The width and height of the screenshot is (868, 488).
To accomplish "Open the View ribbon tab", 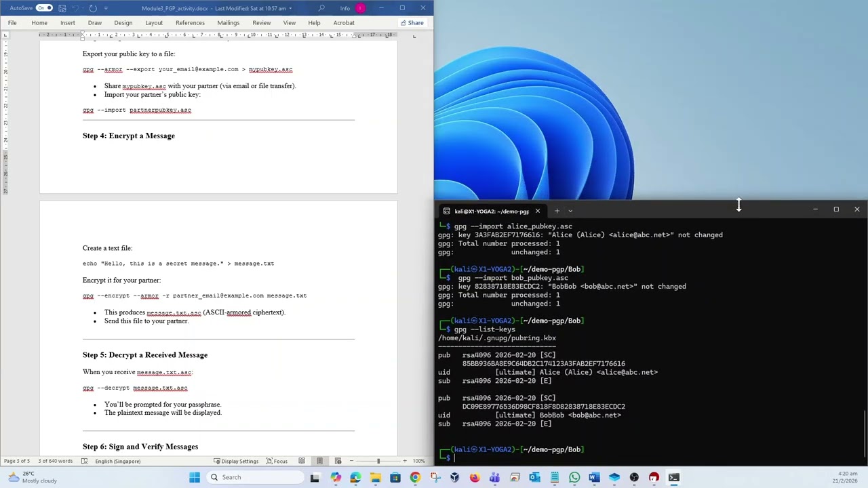I will [290, 23].
